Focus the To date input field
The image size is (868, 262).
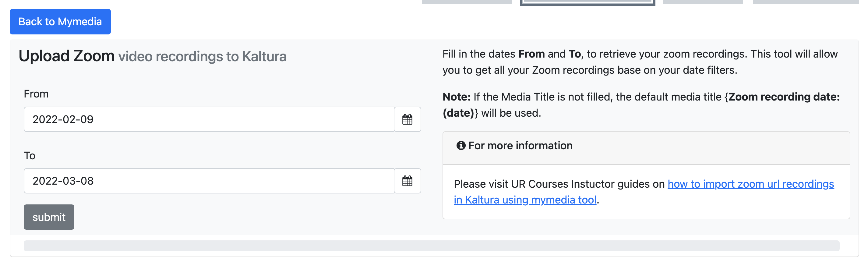(209, 181)
